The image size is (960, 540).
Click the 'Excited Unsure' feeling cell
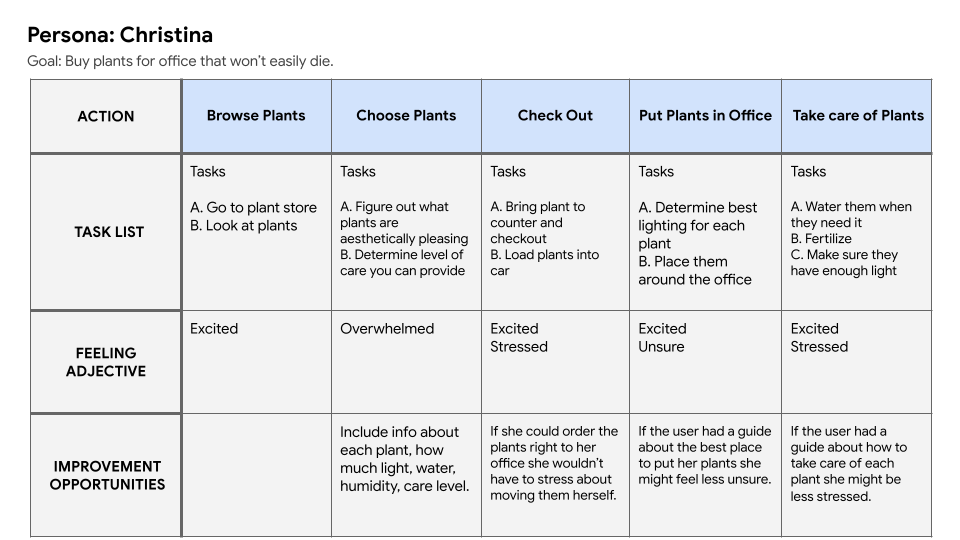pos(705,362)
